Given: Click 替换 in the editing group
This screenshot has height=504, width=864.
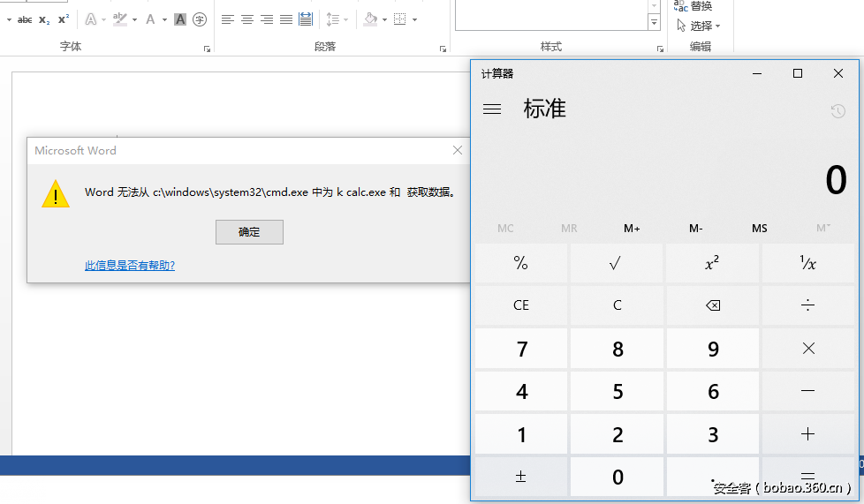Looking at the screenshot, I should (x=694, y=7).
